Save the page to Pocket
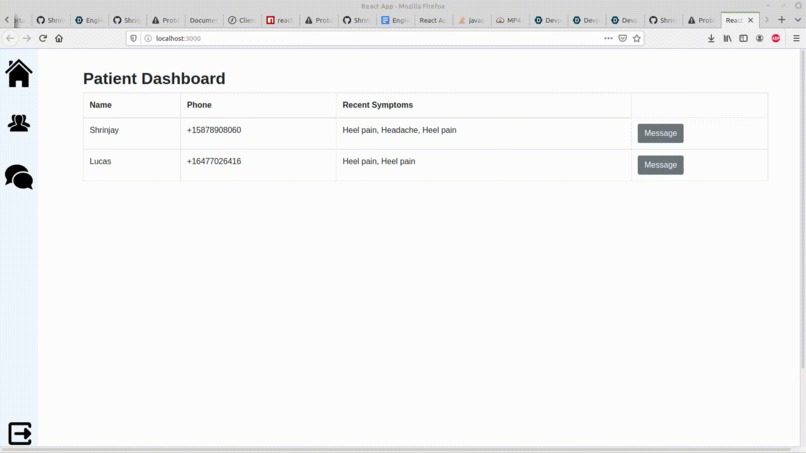 [622, 38]
